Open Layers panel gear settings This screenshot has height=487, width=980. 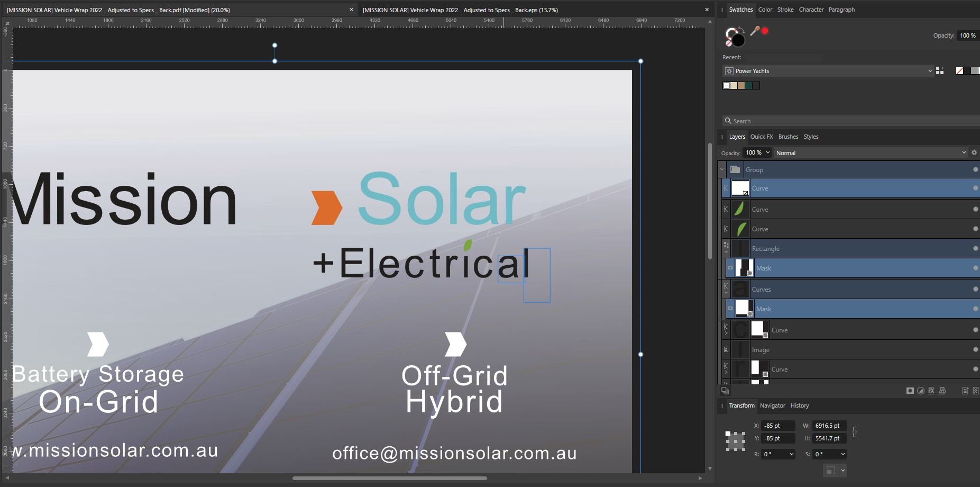974,152
